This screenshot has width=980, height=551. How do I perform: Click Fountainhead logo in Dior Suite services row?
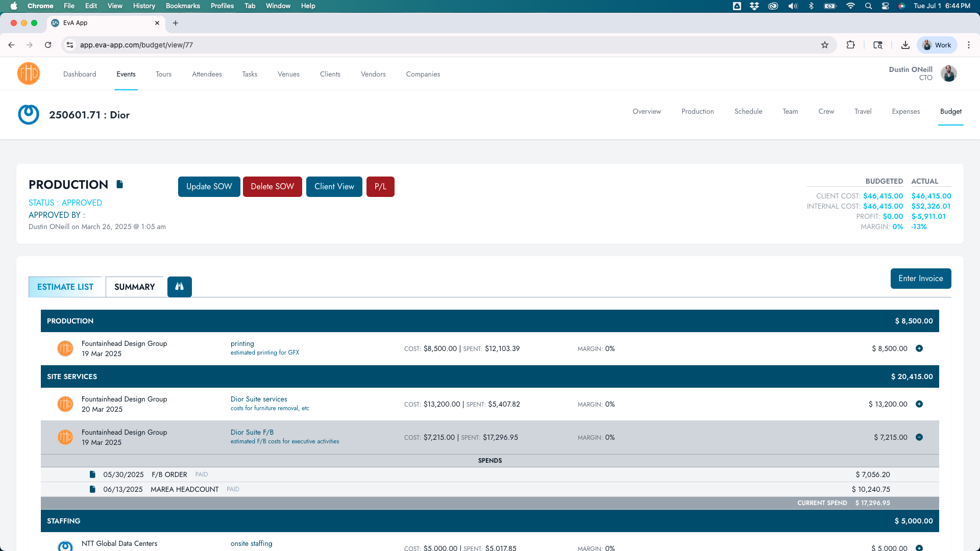(65, 404)
